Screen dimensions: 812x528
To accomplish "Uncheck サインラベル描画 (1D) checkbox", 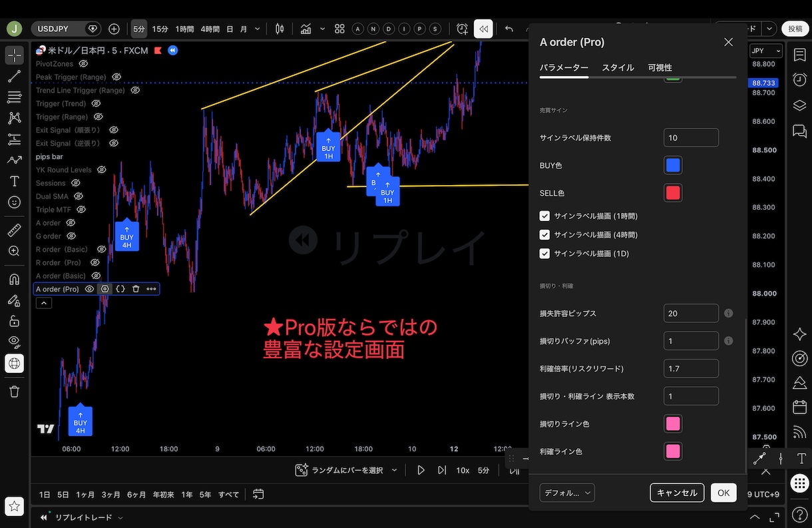I will coord(544,254).
